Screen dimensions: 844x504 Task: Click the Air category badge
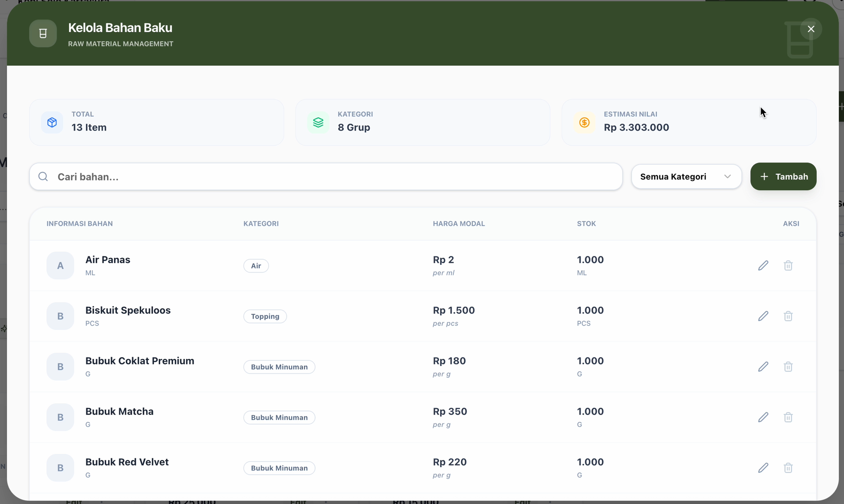(x=256, y=266)
